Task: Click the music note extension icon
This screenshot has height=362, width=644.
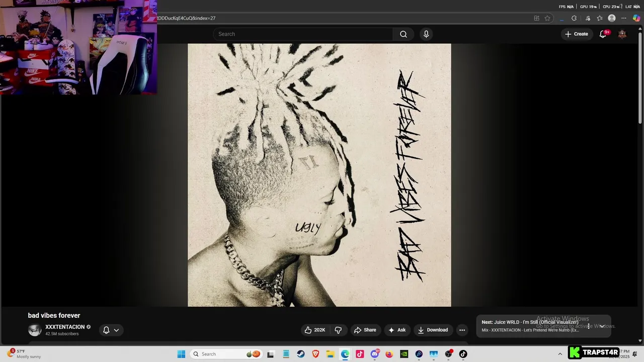Action: (x=588, y=18)
